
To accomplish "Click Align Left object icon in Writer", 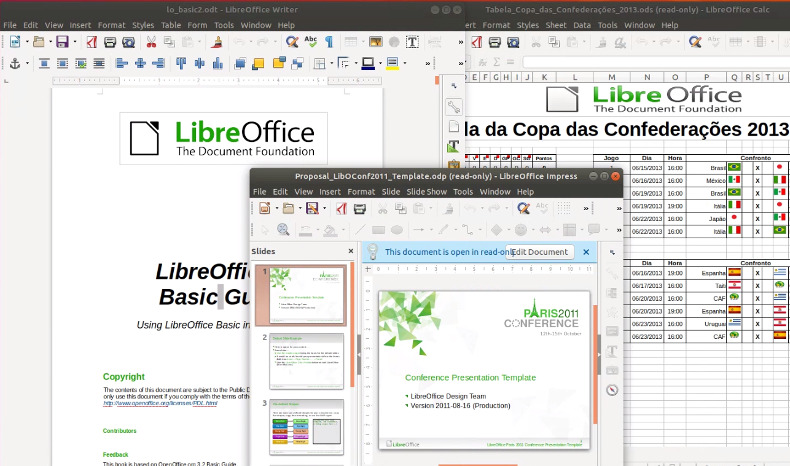I will [121, 63].
